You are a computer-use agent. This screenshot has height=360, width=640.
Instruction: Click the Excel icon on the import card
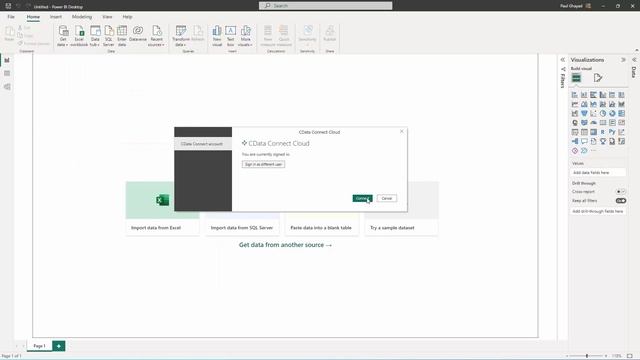162,200
